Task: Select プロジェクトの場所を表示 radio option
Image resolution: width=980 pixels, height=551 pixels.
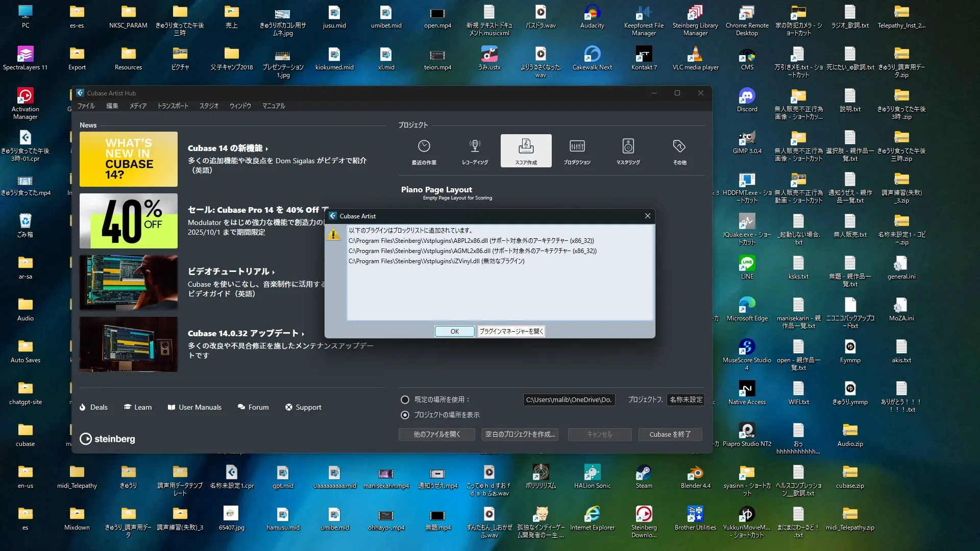Action: [405, 415]
